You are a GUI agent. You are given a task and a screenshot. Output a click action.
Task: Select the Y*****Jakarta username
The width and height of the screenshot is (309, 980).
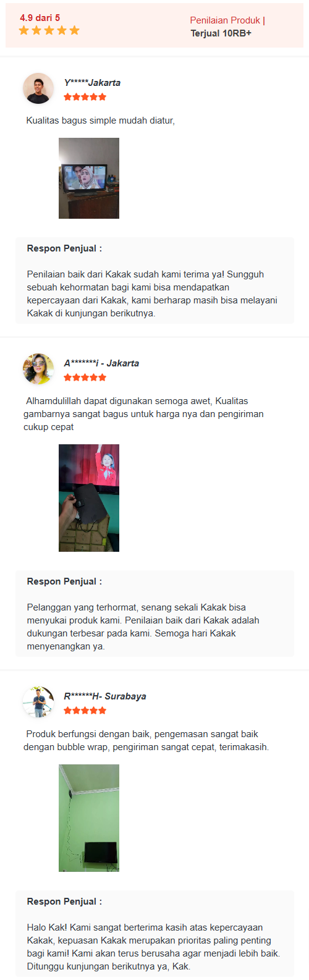click(x=92, y=83)
